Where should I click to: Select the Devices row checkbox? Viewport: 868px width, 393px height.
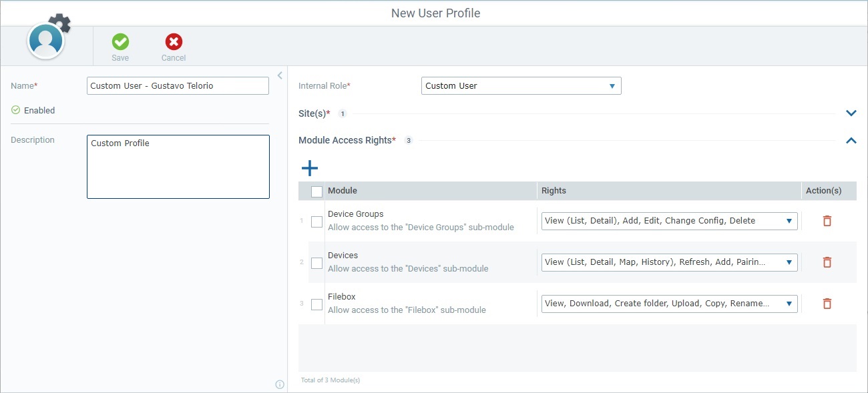click(x=316, y=262)
